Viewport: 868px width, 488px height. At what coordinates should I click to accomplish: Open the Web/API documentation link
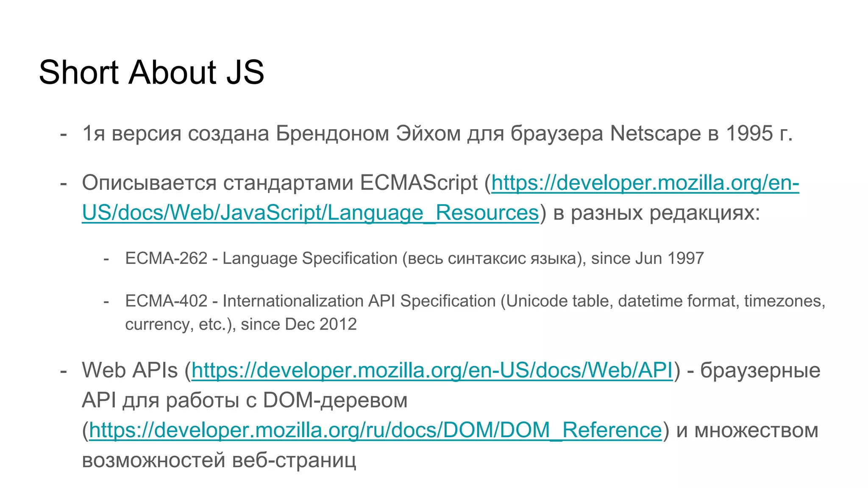pos(432,370)
